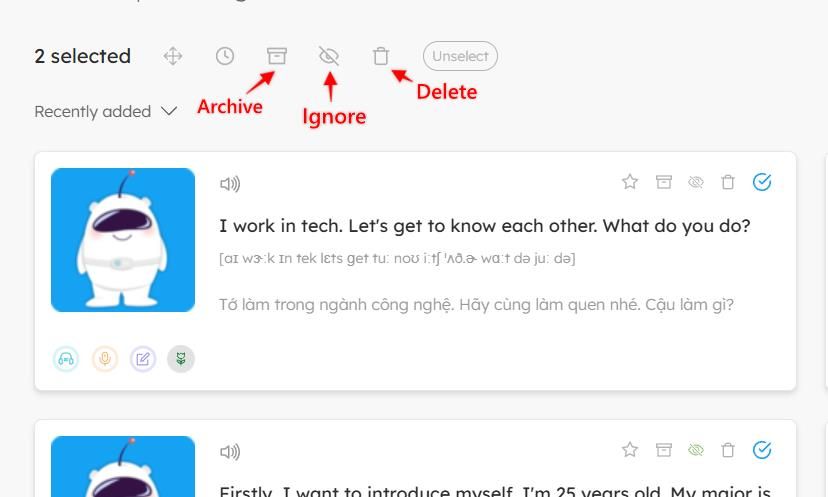
Task: Toggle ignore eye on 'I work in tech' card
Action: point(696,182)
